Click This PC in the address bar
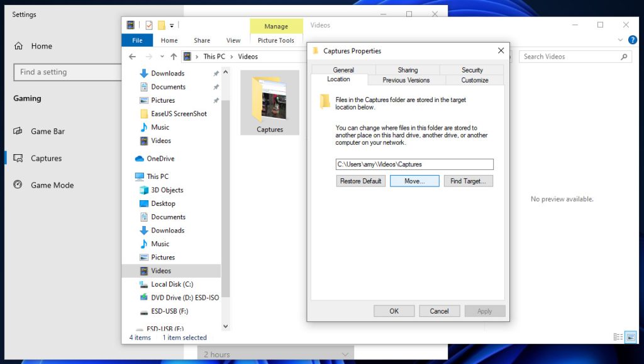Image resolution: width=644 pixels, height=364 pixels. [214, 57]
